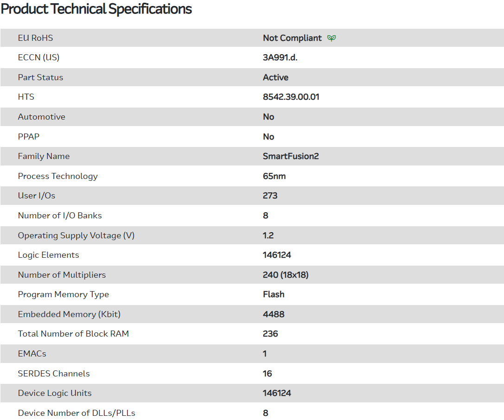Click the User I/Os value 273
Screen dimensions: 504x420
point(270,196)
